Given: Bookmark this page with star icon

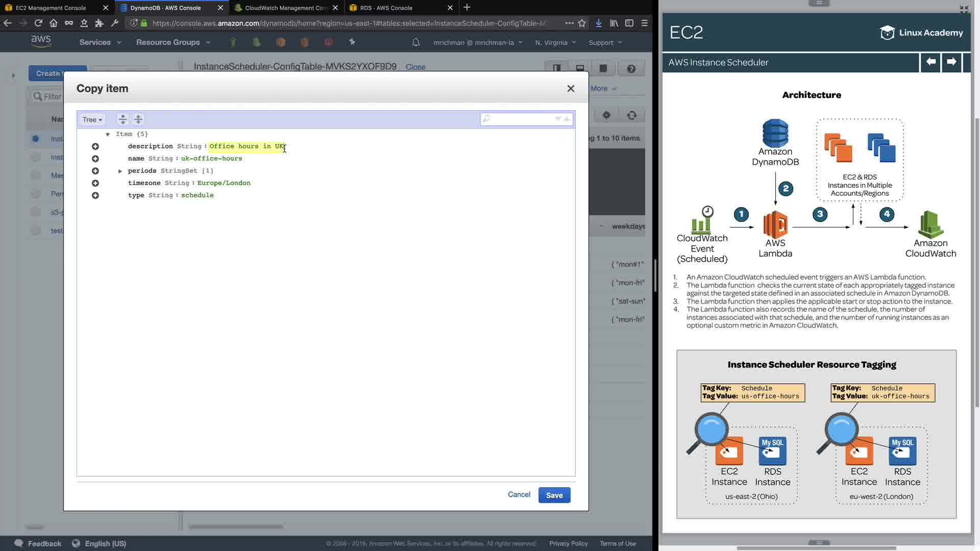Looking at the screenshot, I should (582, 23).
